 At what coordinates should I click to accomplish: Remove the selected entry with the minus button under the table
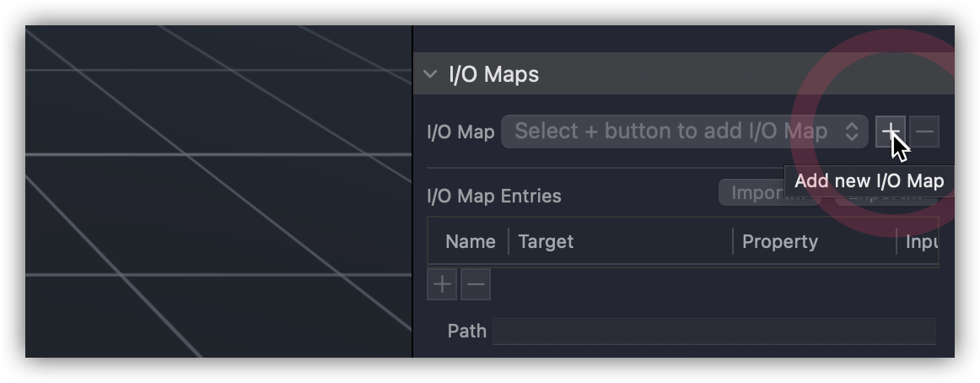[x=476, y=284]
